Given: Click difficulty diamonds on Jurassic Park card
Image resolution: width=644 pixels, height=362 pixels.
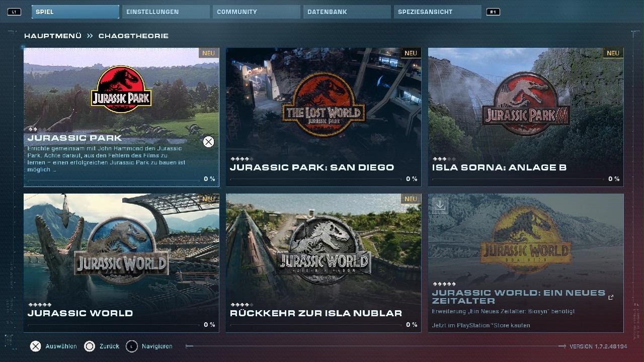Looking at the screenshot, I should pyautogui.click(x=32, y=130).
